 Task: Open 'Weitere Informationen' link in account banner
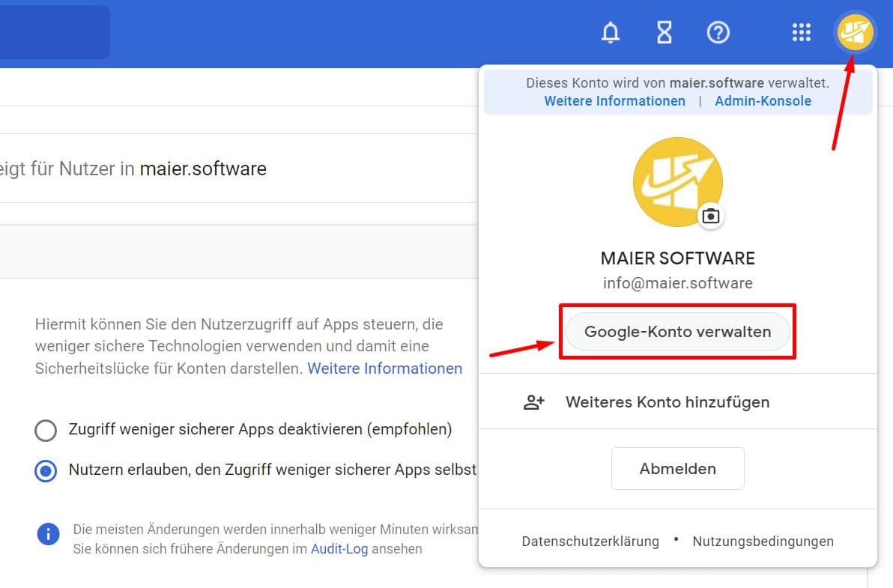(614, 101)
